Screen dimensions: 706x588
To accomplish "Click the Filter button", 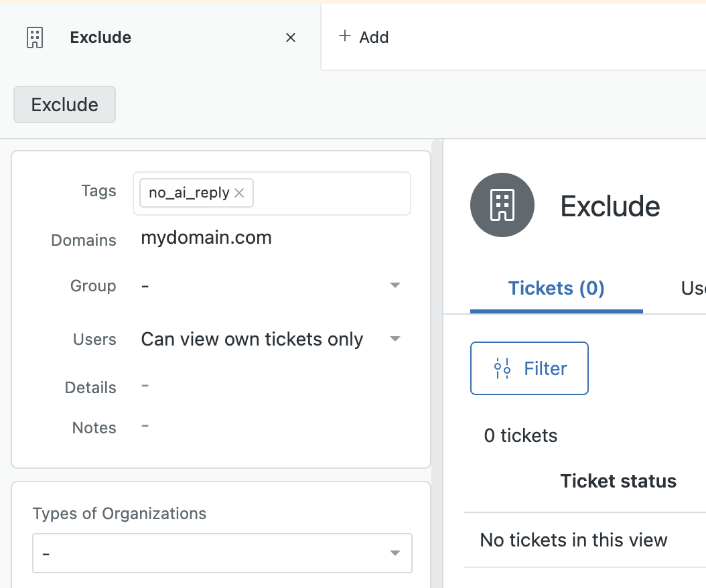I will pyautogui.click(x=529, y=368).
